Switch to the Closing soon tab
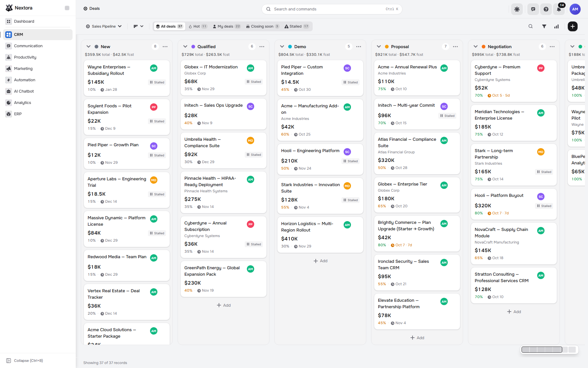This screenshot has width=588, height=368. [x=263, y=26]
